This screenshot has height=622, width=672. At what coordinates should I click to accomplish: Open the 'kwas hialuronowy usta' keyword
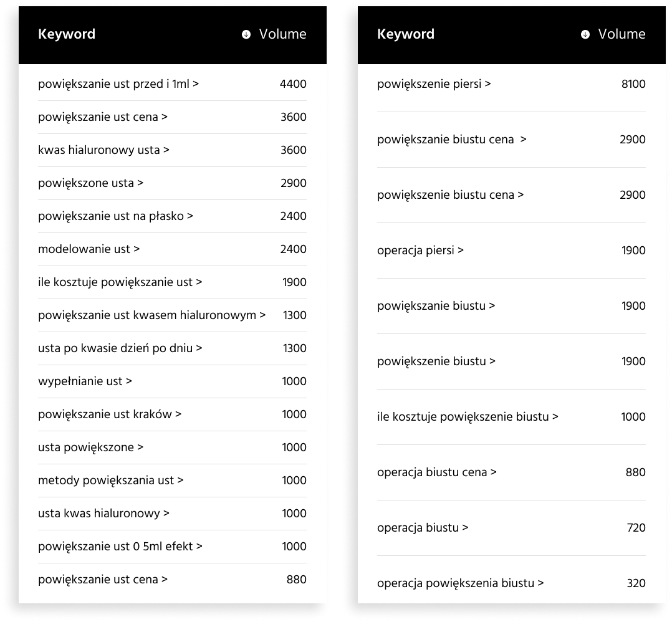pos(103,150)
